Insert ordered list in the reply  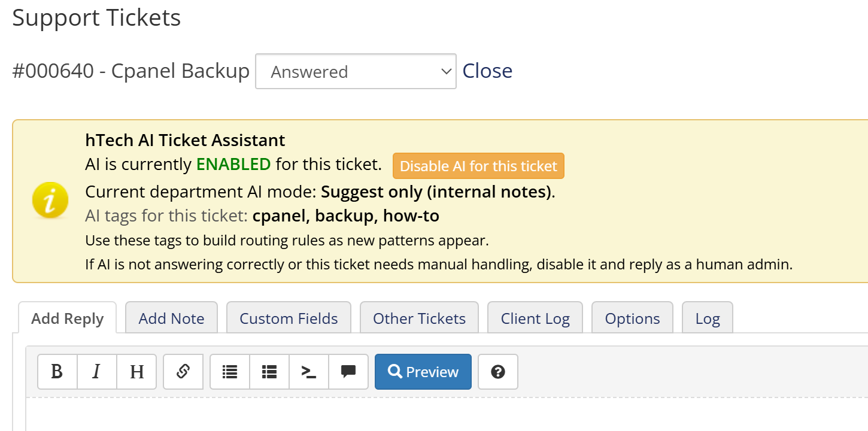(269, 372)
